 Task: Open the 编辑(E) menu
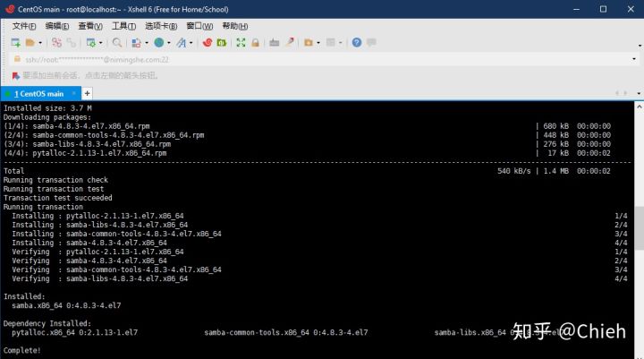pyautogui.click(x=57, y=26)
